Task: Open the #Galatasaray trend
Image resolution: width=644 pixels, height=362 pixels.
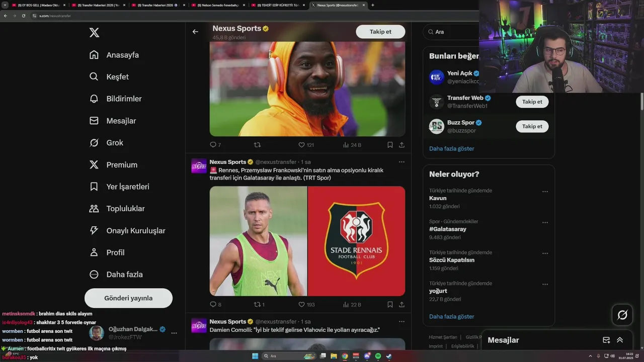Action: coord(448,229)
